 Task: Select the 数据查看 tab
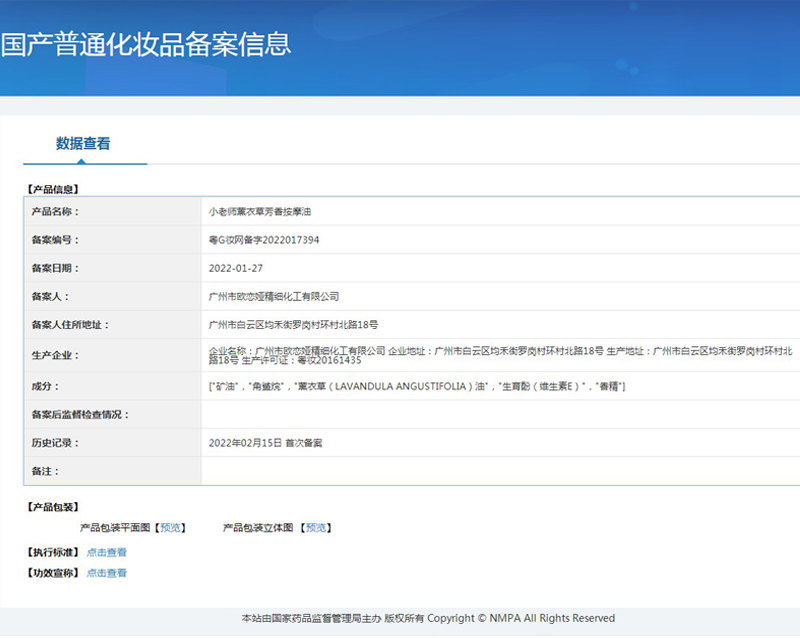point(83,143)
